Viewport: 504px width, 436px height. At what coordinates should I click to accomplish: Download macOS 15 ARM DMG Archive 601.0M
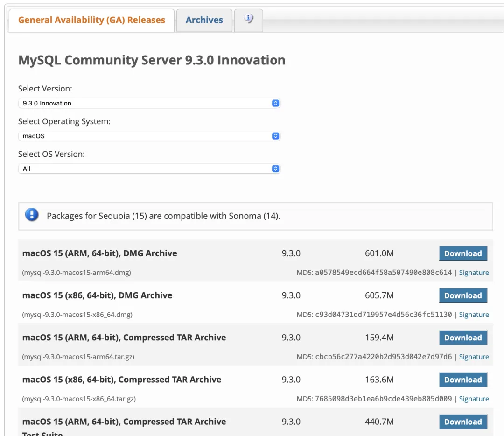[x=463, y=253]
